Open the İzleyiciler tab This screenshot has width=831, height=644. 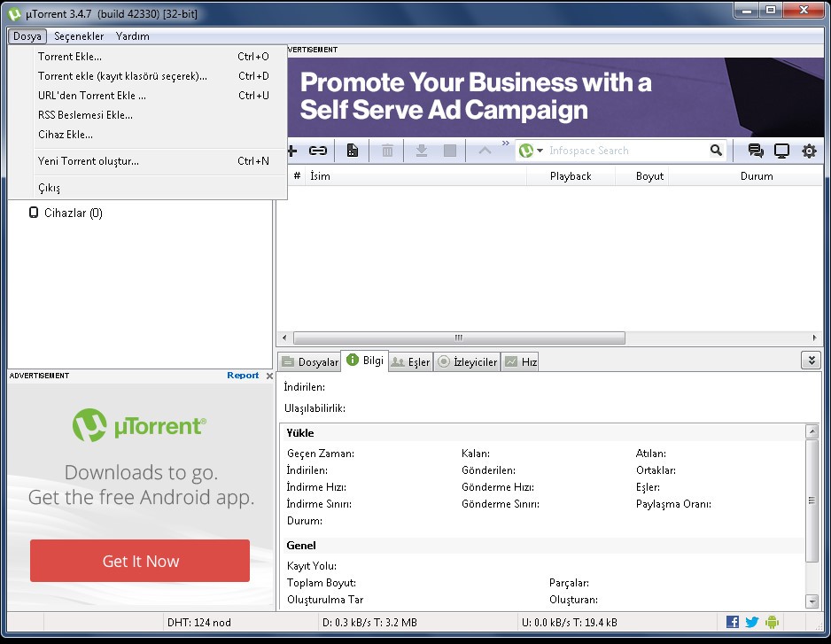pyautogui.click(x=468, y=362)
